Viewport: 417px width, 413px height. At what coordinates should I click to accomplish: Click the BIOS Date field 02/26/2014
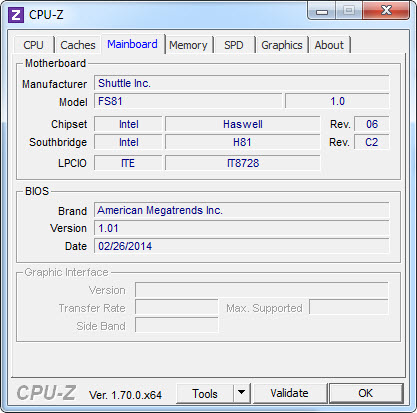tap(242, 246)
